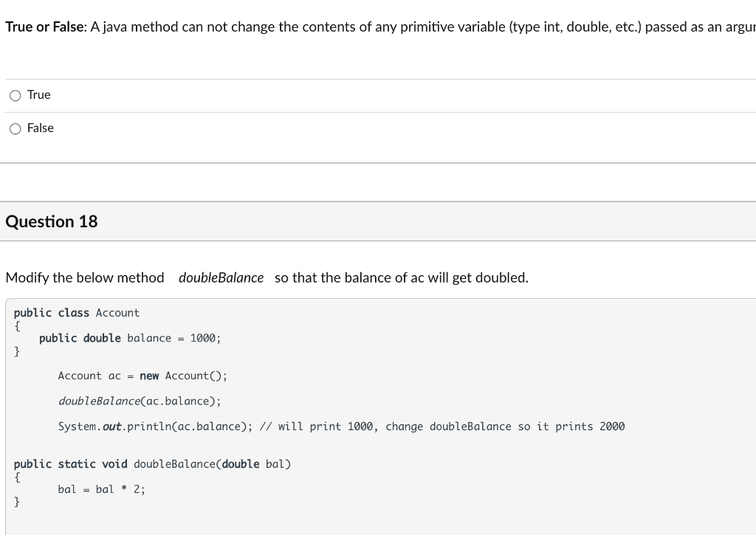Image resolution: width=756 pixels, height=535 pixels.
Task: Select the False radio button
Action: (16, 128)
